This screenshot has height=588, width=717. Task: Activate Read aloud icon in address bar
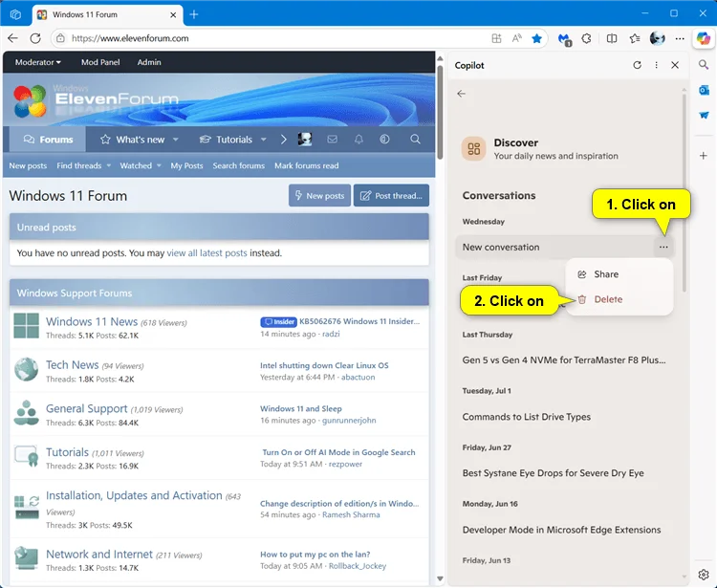coord(516,38)
